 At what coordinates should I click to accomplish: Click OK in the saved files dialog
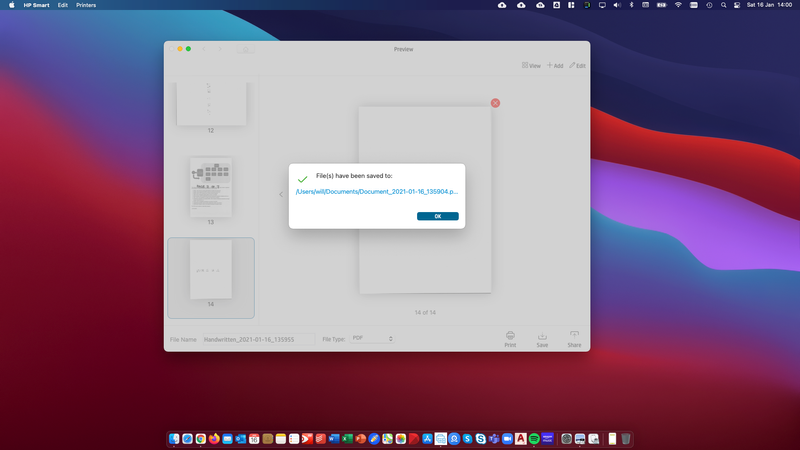(438, 216)
